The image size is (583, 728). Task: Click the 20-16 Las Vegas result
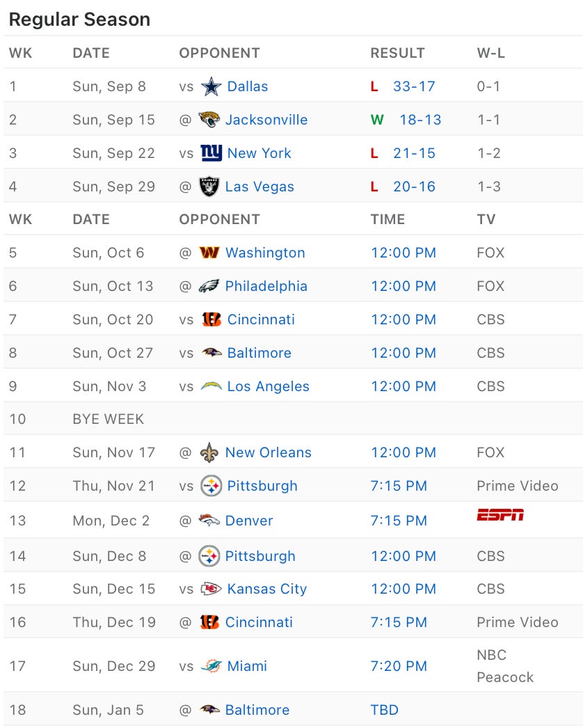click(x=414, y=187)
